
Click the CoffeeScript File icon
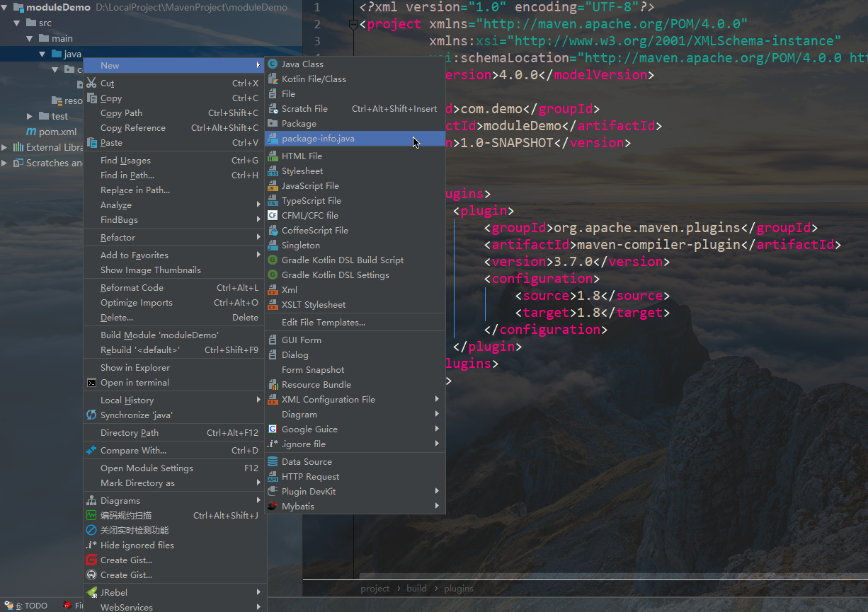pos(273,230)
